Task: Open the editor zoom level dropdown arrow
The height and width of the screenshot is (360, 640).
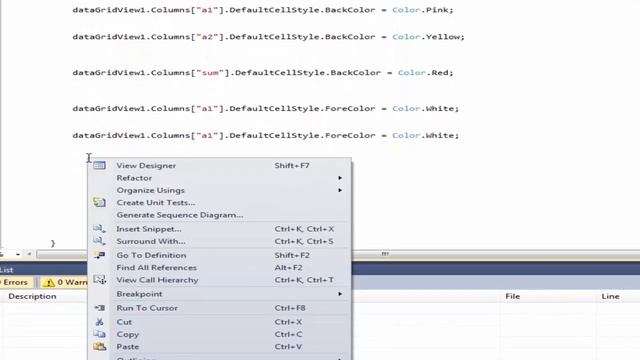Action: pos(18,254)
